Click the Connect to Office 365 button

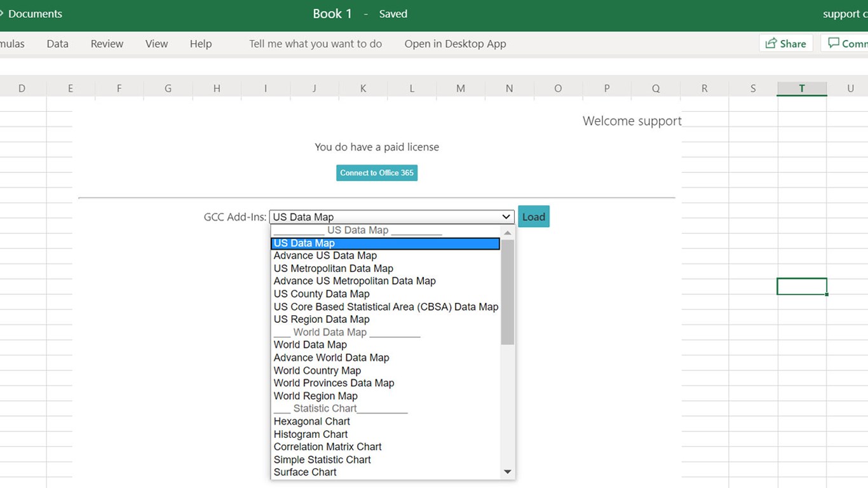[x=377, y=173]
